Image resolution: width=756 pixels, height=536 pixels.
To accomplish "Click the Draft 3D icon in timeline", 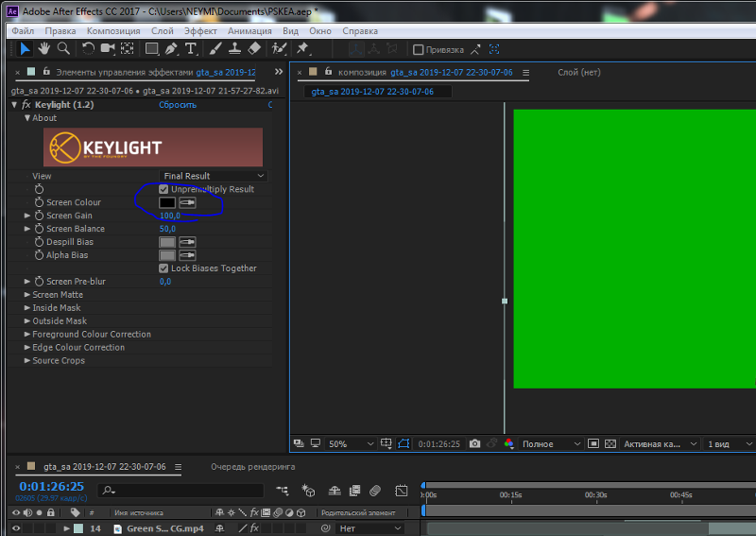I will (x=308, y=491).
